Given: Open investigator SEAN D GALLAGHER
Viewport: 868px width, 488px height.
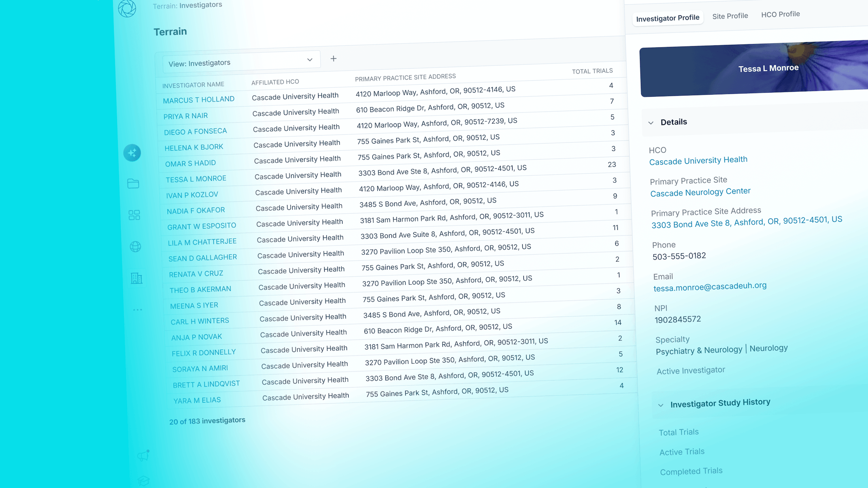Looking at the screenshot, I should point(202,258).
